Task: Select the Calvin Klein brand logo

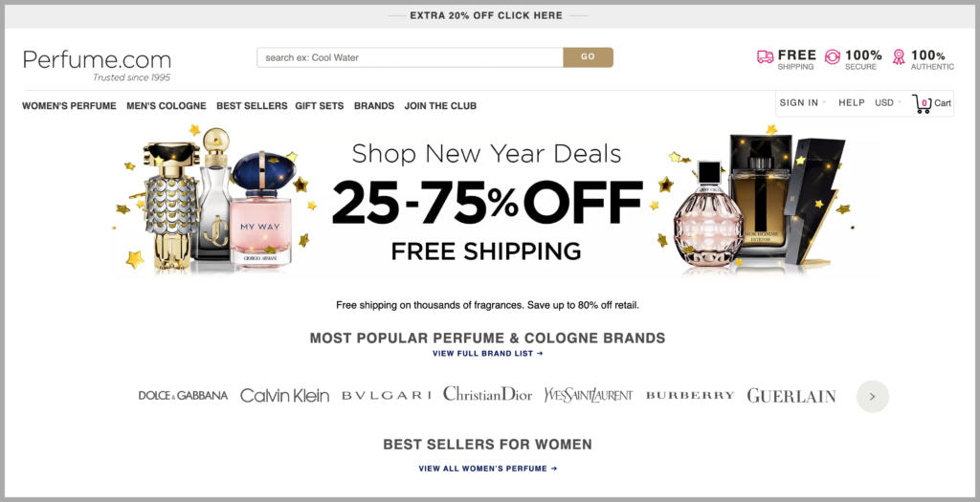Action: click(284, 395)
